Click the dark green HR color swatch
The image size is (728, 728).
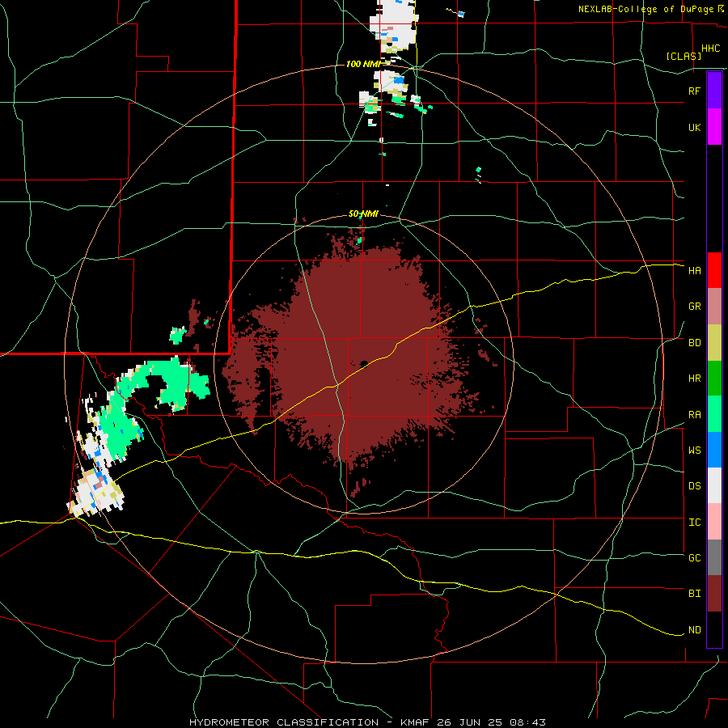pos(714,379)
